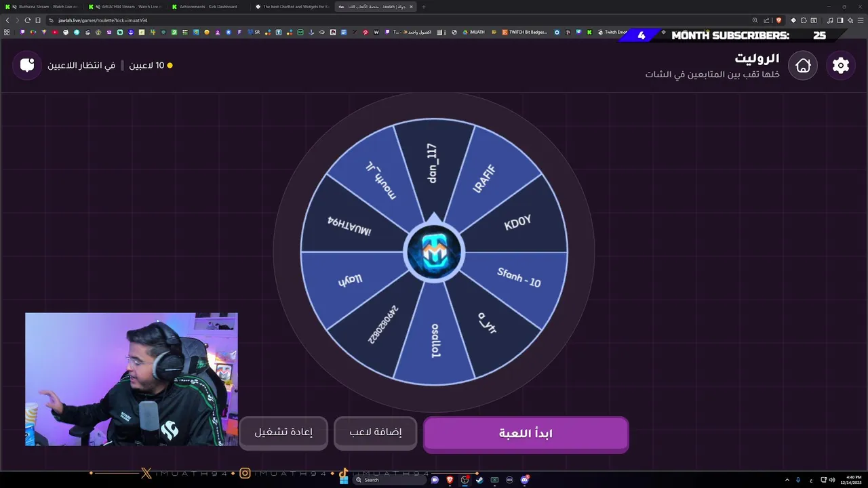
Task: Switch to the Achievements - Kick Dashboard tab
Action: [x=208, y=7]
